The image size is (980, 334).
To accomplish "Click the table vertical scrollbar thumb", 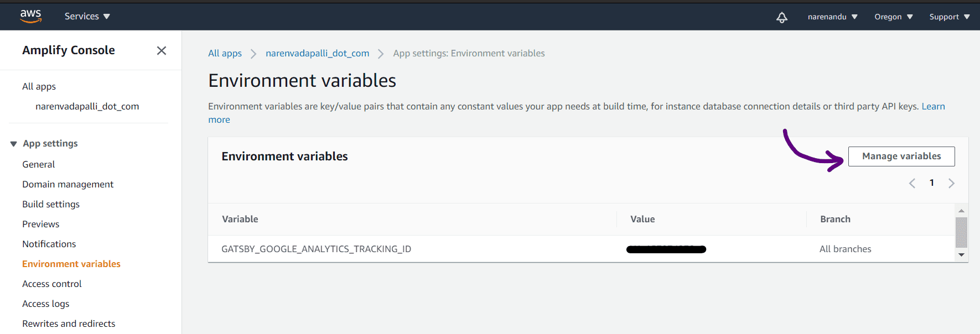I will click(961, 232).
